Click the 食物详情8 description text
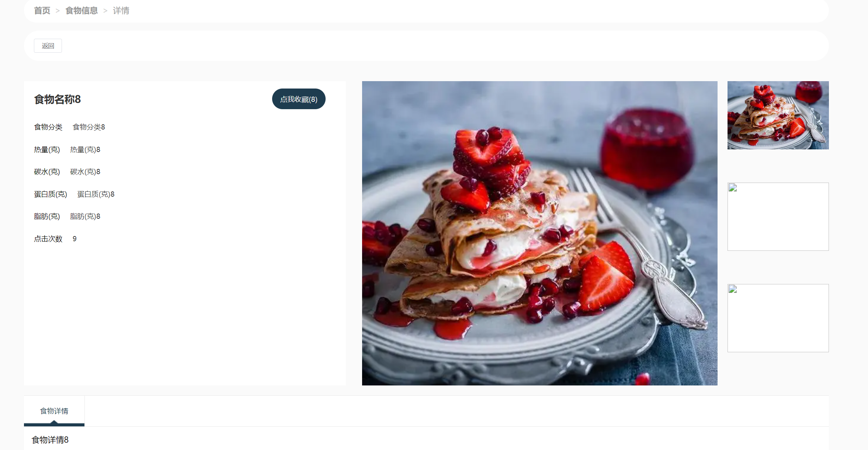This screenshot has height=450, width=868. 50,440
